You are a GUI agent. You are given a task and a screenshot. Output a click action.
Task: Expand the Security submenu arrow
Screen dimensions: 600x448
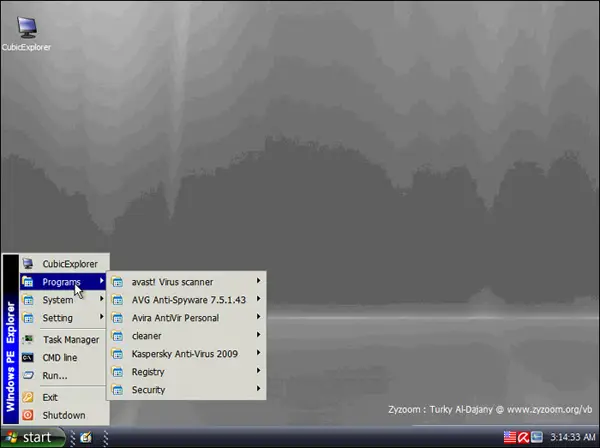point(259,388)
